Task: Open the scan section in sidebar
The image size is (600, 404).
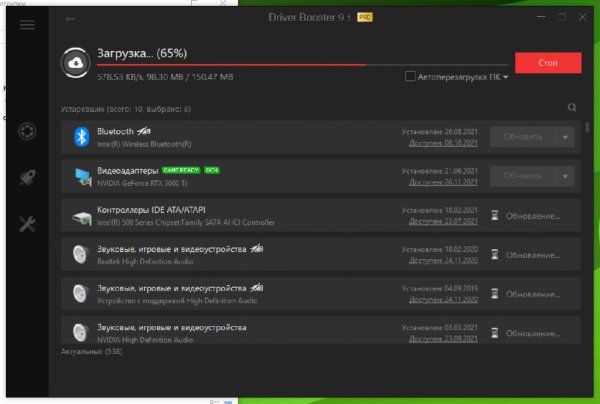Action: point(27,131)
